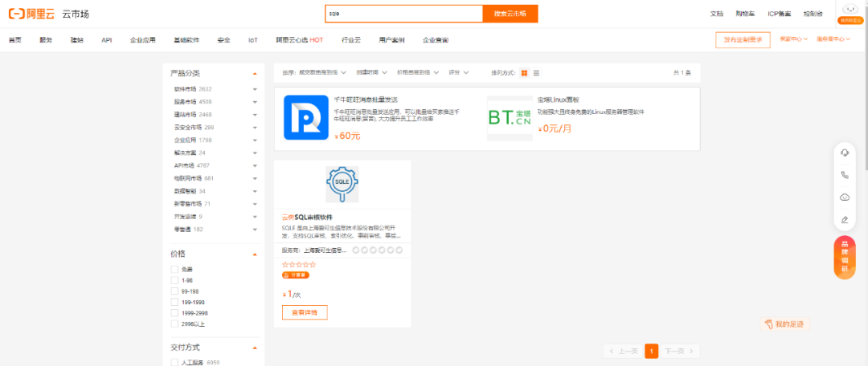The image size is (868, 366).
Task: Click the robot assistant icon on the side bar
Action: 845,197
